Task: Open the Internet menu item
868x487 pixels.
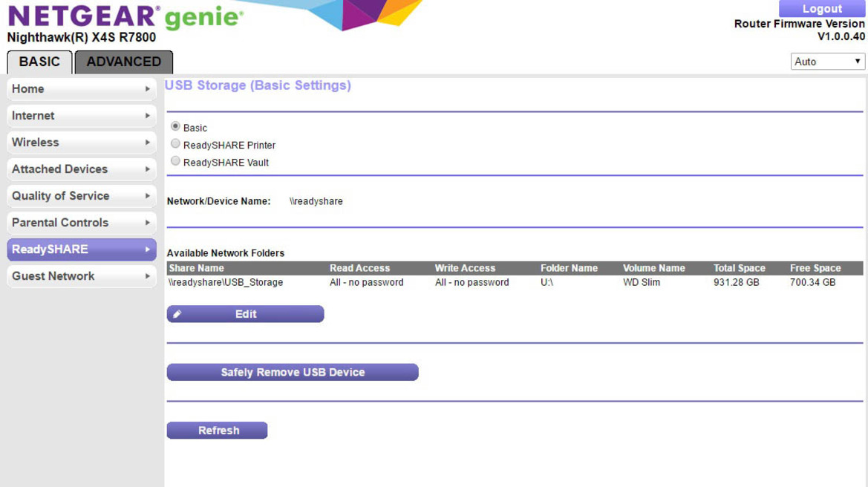Action: point(82,116)
